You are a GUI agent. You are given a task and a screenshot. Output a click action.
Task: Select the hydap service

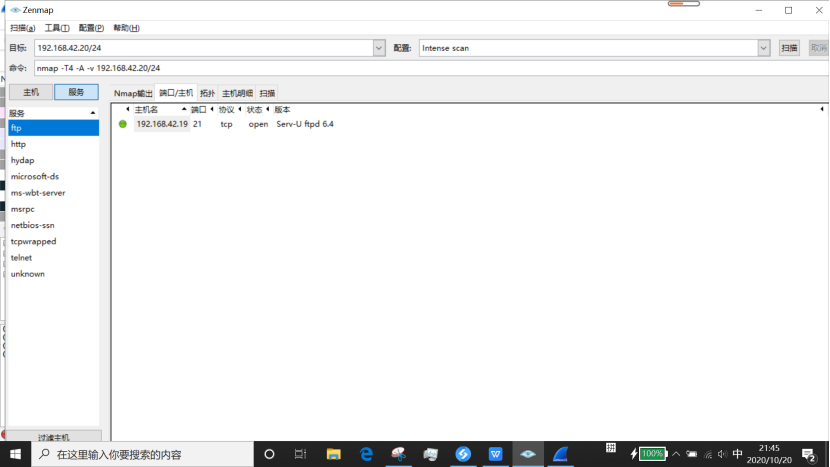[53, 160]
